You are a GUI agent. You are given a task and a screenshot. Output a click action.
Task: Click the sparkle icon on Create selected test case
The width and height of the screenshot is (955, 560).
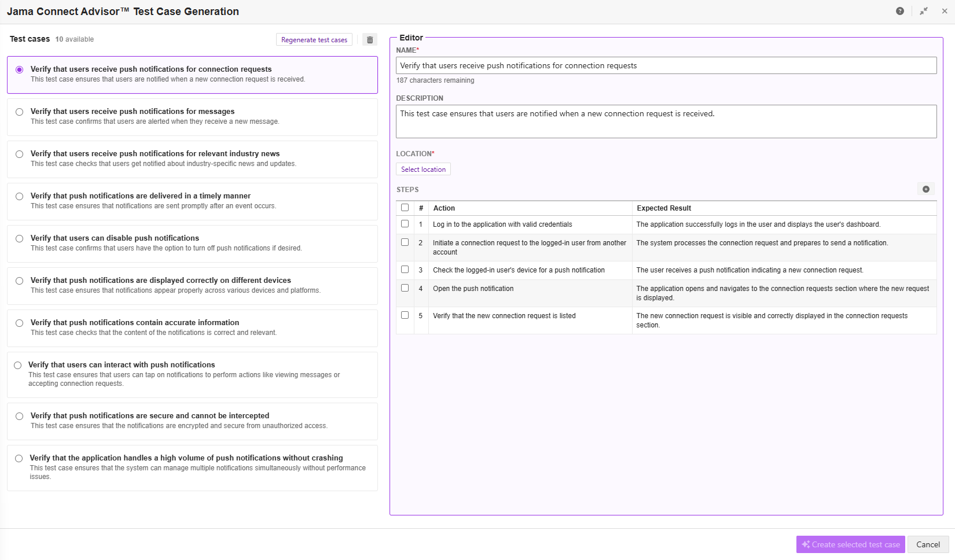pyautogui.click(x=805, y=544)
